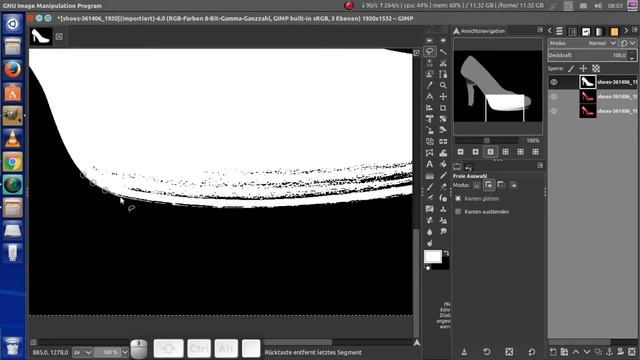Open the tool options tab
The height and width of the screenshot is (360, 640).
click(x=457, y=167)
